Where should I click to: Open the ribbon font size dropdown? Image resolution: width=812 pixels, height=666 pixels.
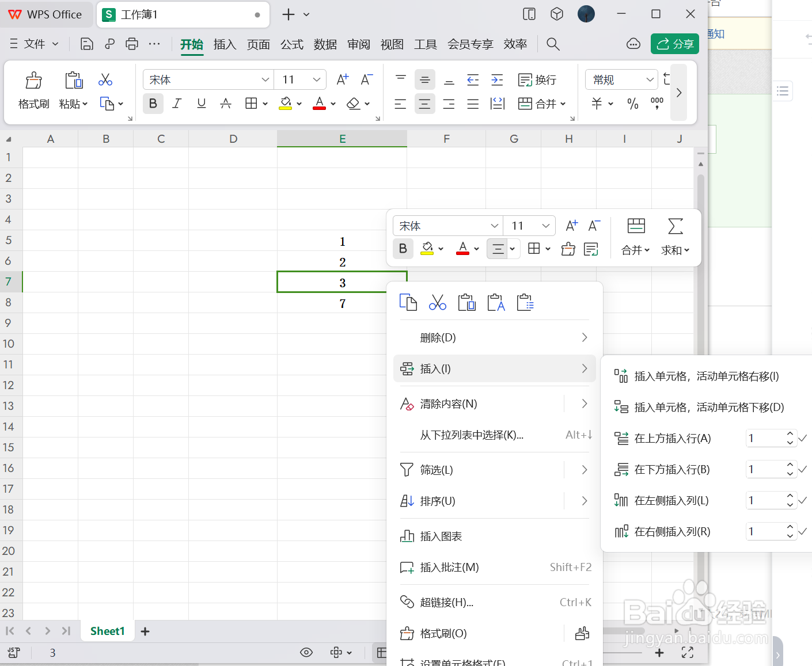point(316,79)
